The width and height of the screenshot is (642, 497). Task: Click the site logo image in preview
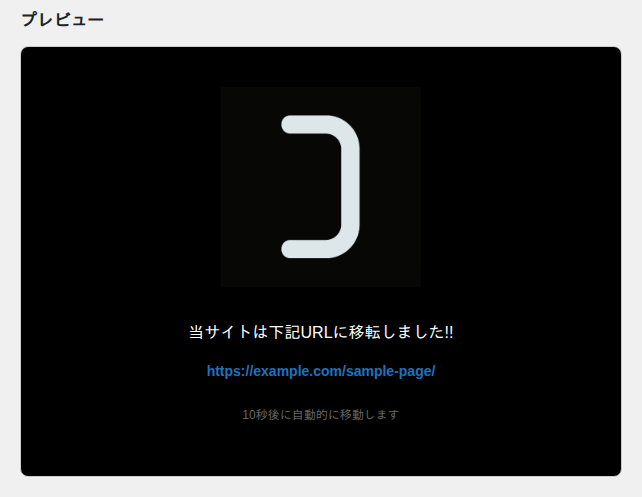tap(321, 187)
